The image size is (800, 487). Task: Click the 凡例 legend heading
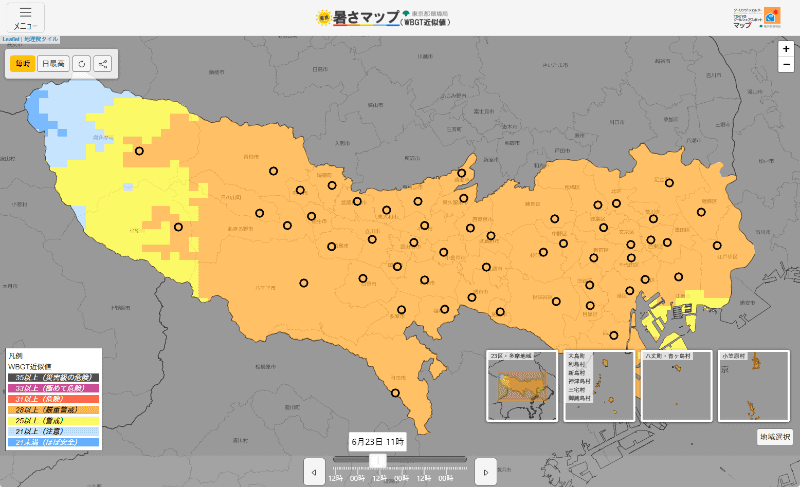[x=15, y=356]
